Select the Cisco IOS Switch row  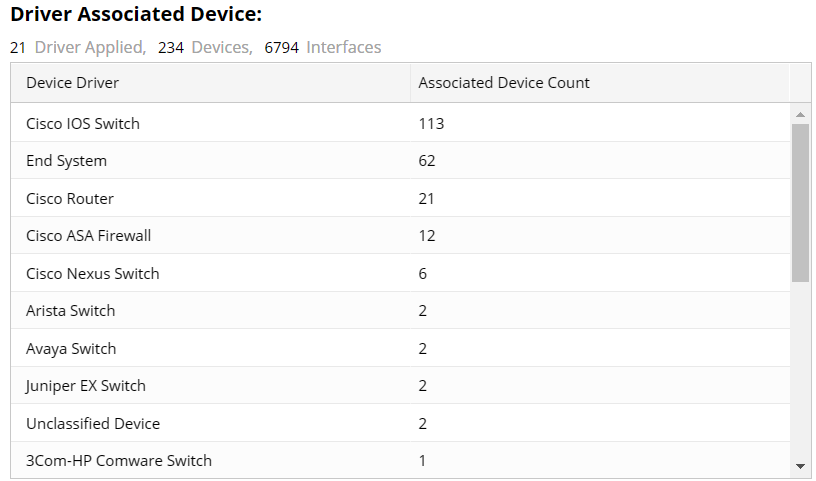coord(83,124)
